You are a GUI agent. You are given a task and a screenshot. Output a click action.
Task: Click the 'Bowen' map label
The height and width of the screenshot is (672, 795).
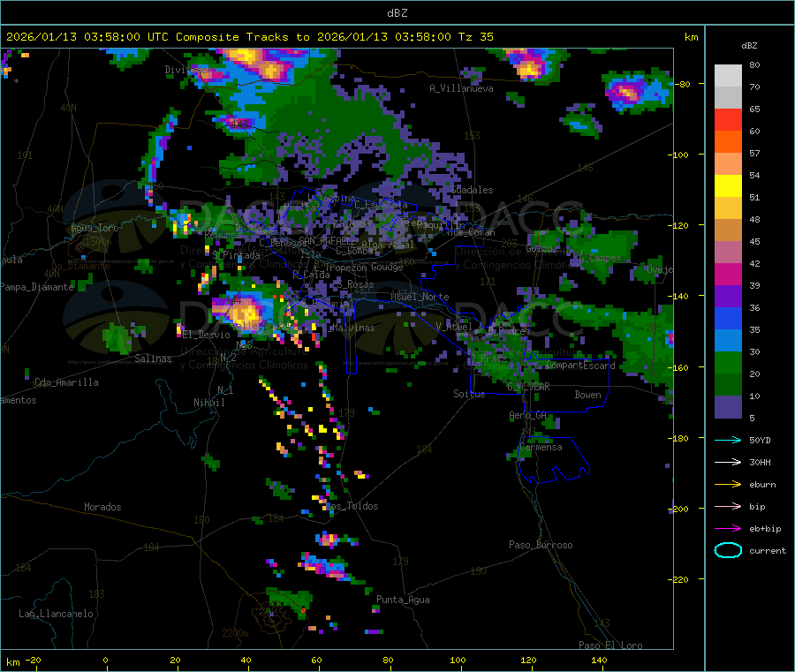click(x=587, y=395)
